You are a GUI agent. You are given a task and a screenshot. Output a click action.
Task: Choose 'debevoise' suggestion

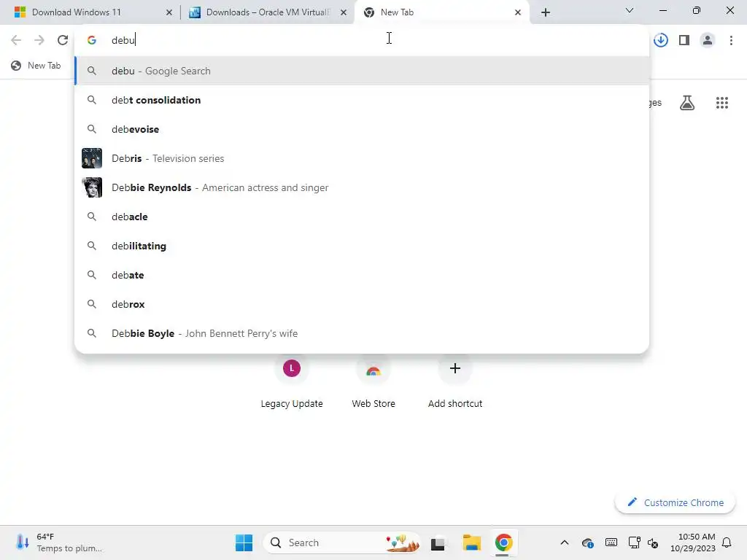tap(362, 129)
